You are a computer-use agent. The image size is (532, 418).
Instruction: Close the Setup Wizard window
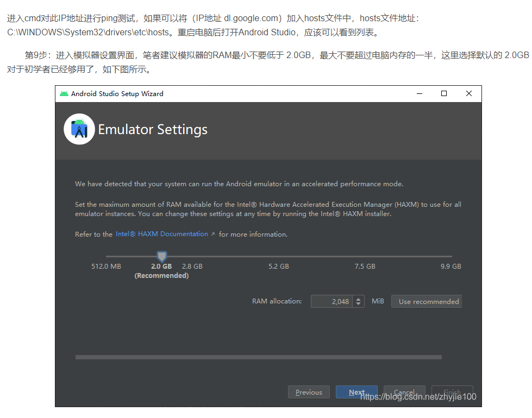pyautogui.click(x=469, y=93)
